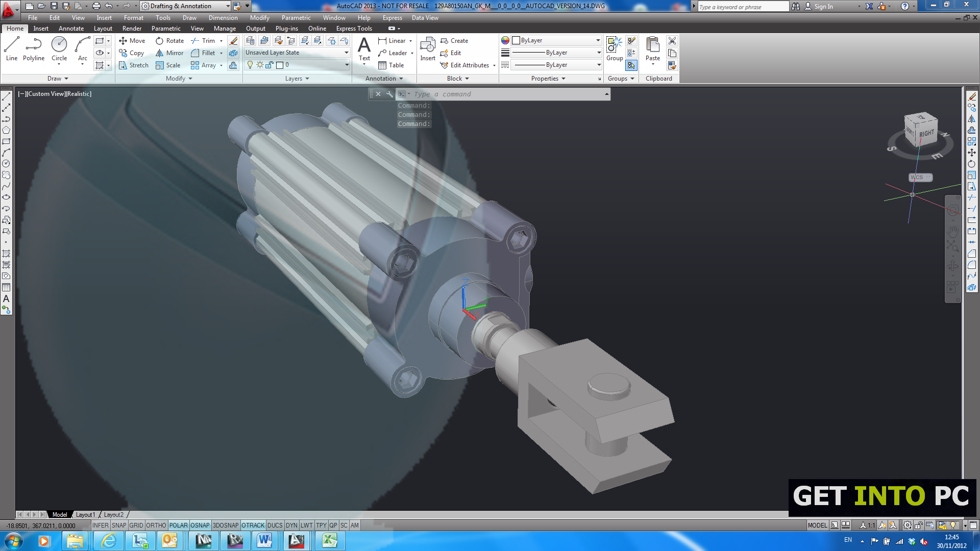Switch to the Layout1 tab
The height and width of the screenshot is (551, 980).
pyautogui.click(x=85, y=515)
